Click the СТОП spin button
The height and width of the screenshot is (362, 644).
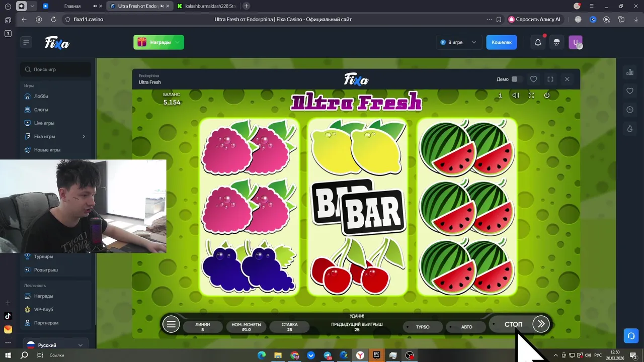point(513,324)
